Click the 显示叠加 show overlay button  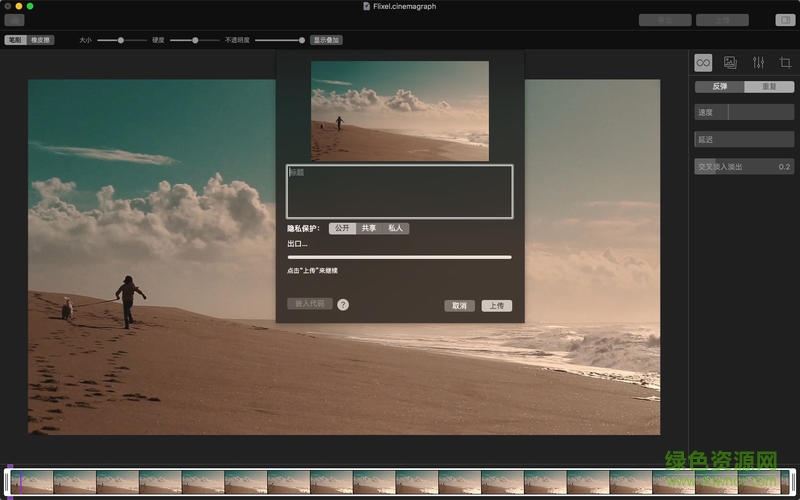click(326, 40)
